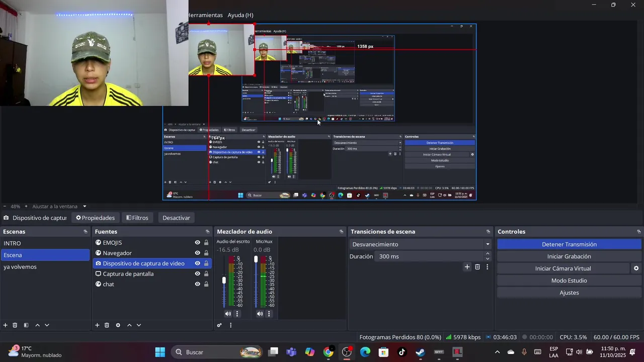Undock the Transiciones de escena panel
This screenshot has height=362, width=644.
tap(488, 232)
